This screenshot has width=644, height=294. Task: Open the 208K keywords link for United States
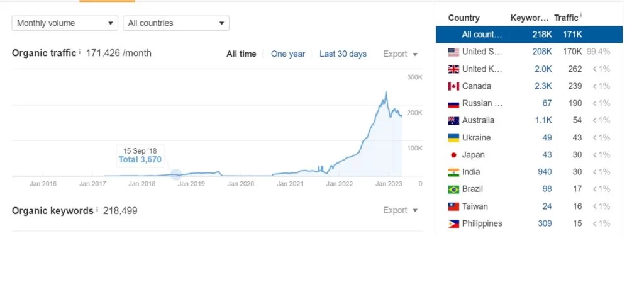[542, 52]
